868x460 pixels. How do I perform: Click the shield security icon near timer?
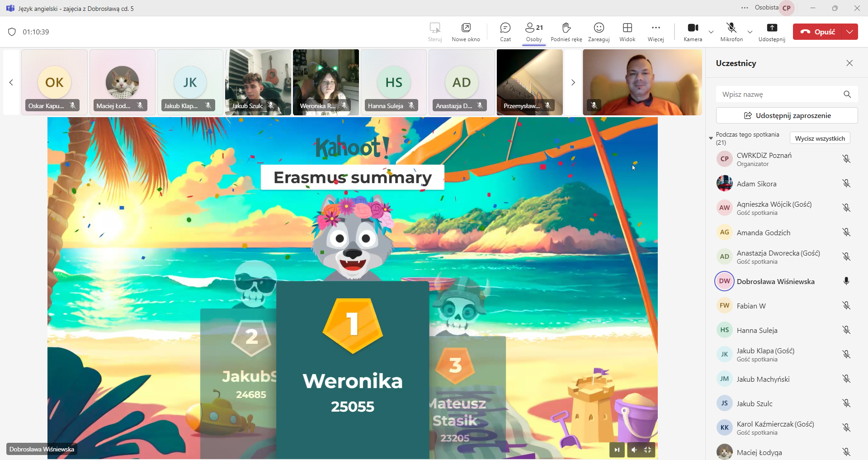[x=12, y=32]
